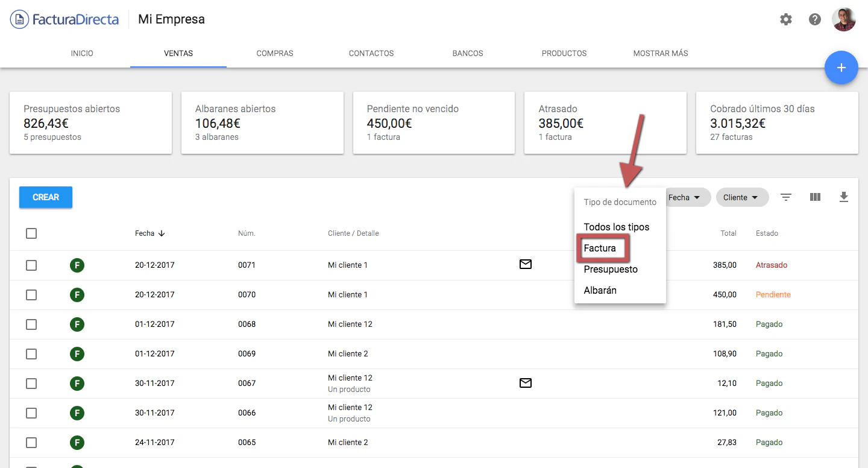Click the help question mark icon
The image size is (868, 468).
pyautogui.click(x=815, y=19)
